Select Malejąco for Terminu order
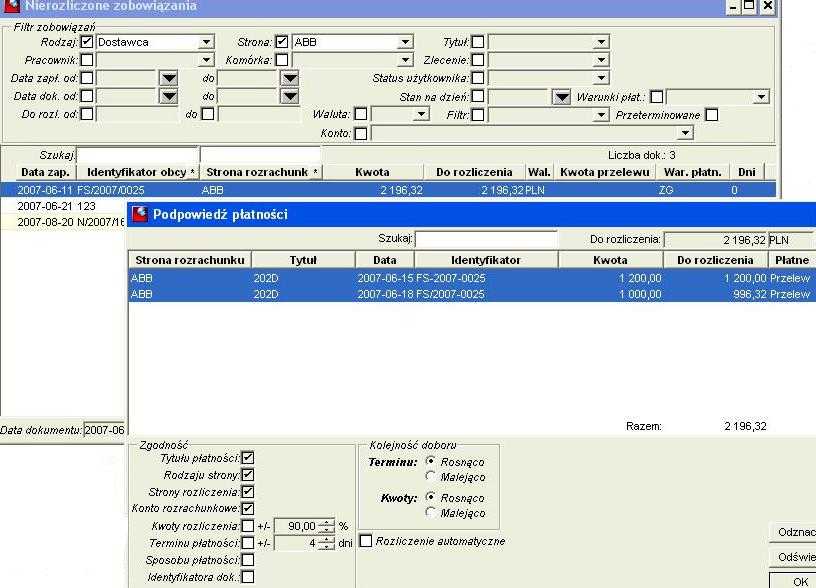 tap(430, 476)
